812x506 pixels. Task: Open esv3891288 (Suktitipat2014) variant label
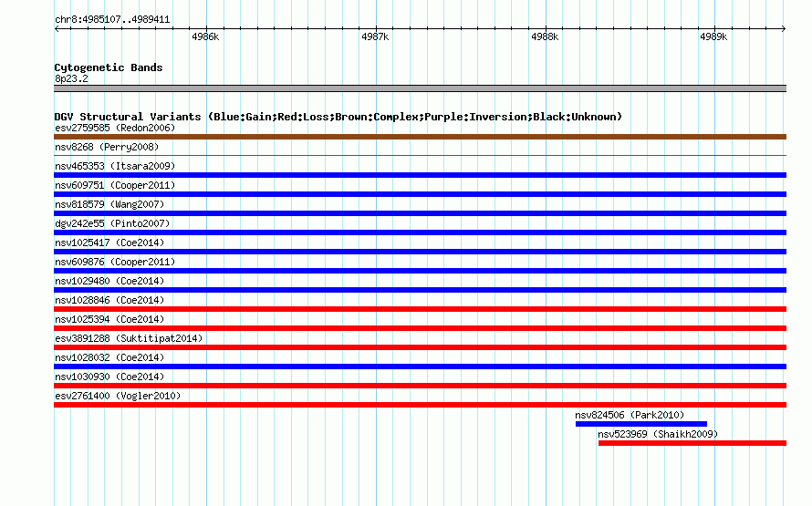tap(129, 338)
